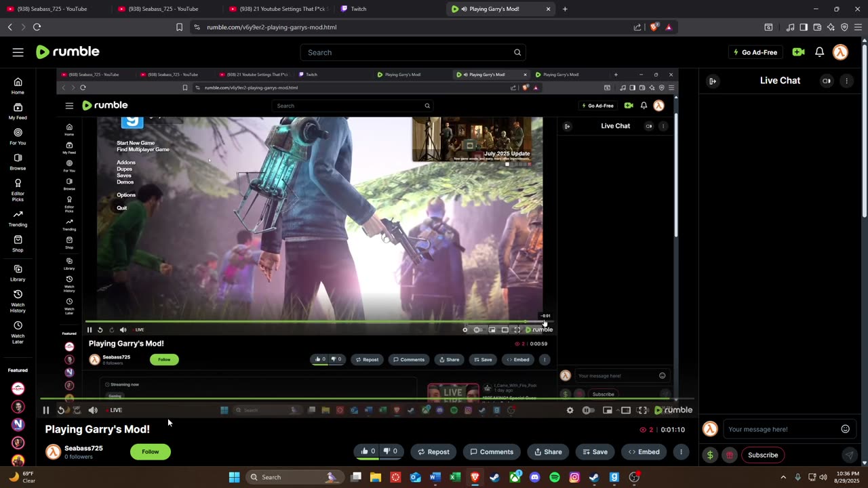The width and height of the screenshot is (868, 488).
Task: Switch the player to fullscreen
Action: tap(642, 410)
